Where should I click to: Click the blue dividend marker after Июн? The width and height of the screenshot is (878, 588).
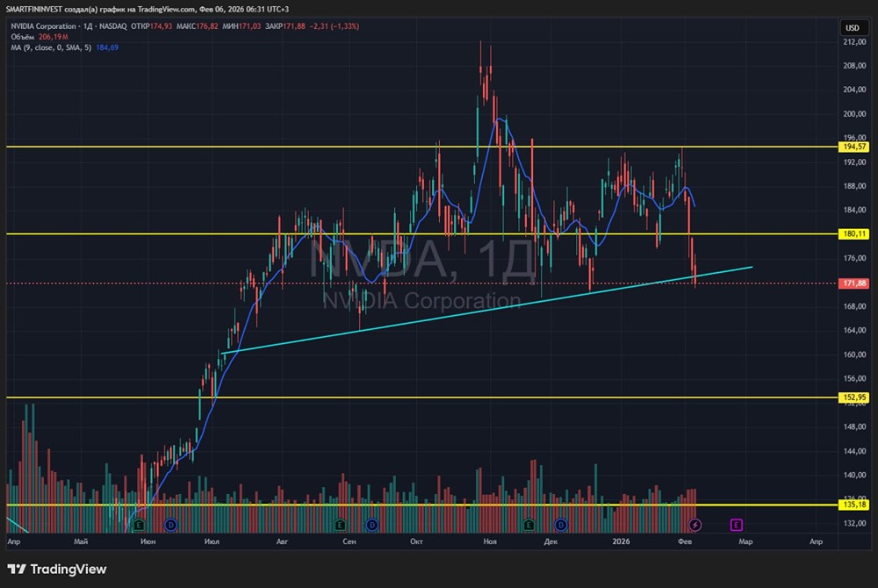[171, 525]
